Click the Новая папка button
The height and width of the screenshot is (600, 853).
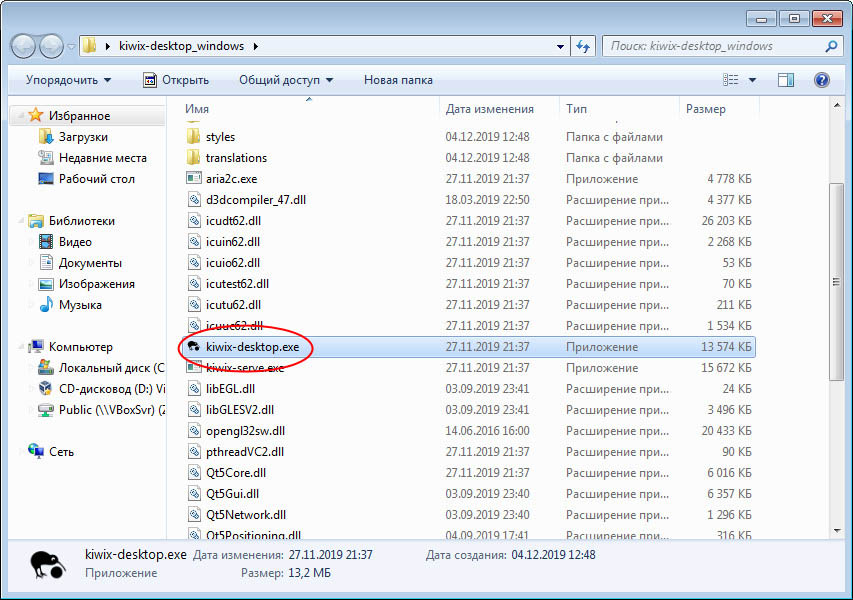(398, 80)
